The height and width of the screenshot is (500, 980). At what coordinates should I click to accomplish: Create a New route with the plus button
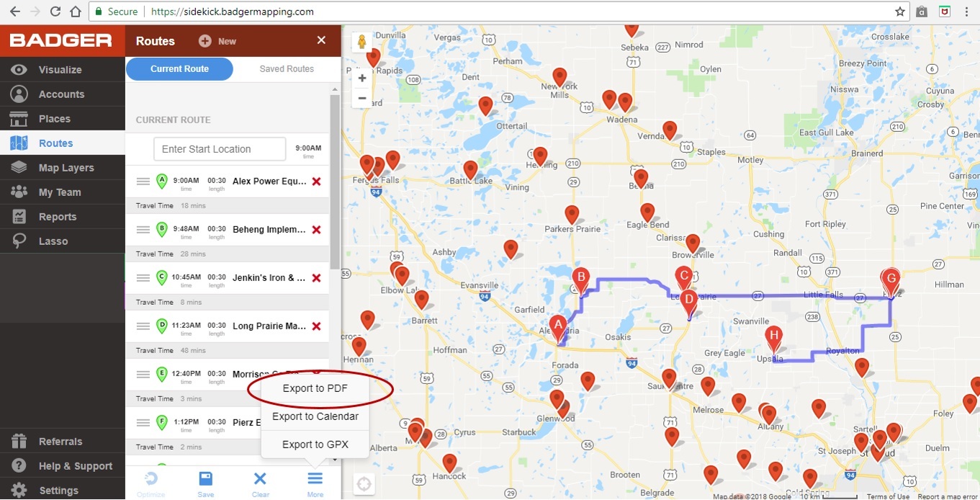point(217,41)
